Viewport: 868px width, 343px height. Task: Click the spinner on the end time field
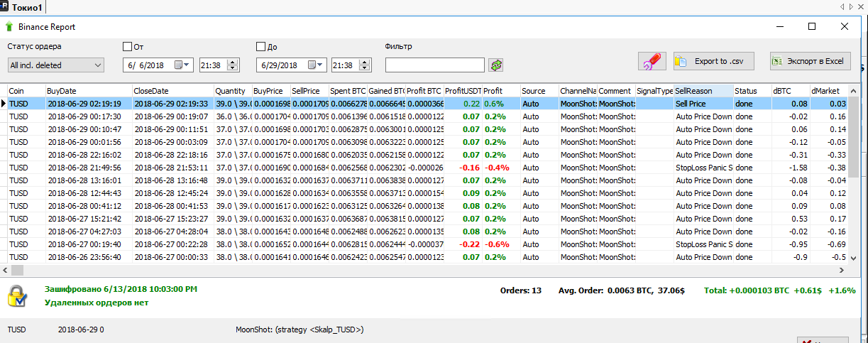365,65
